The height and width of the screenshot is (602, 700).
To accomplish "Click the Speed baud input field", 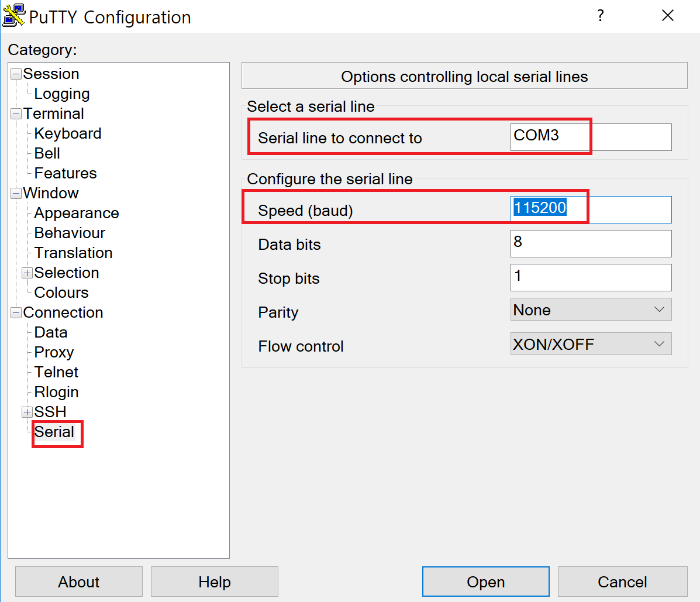I will (x=591, y=209).
